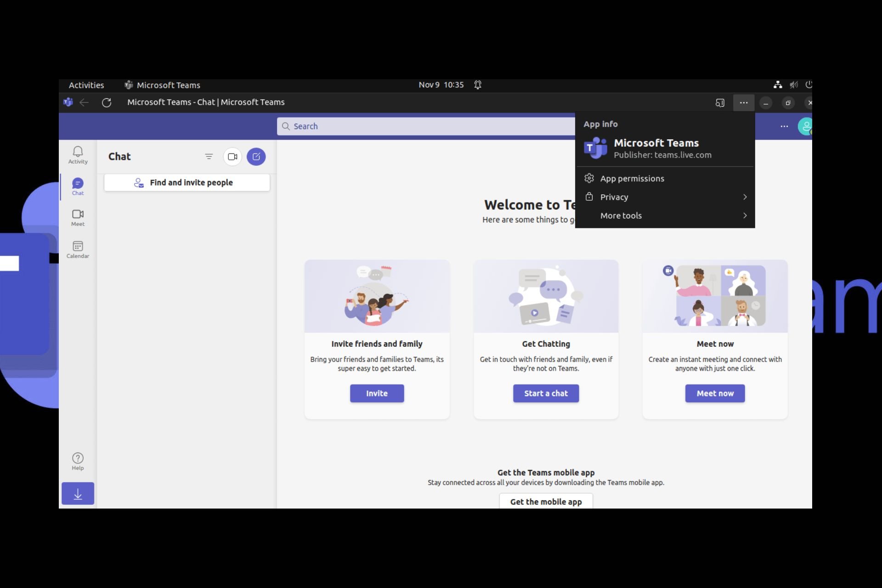
Task: Click the reload page icon
Action: 107,102
